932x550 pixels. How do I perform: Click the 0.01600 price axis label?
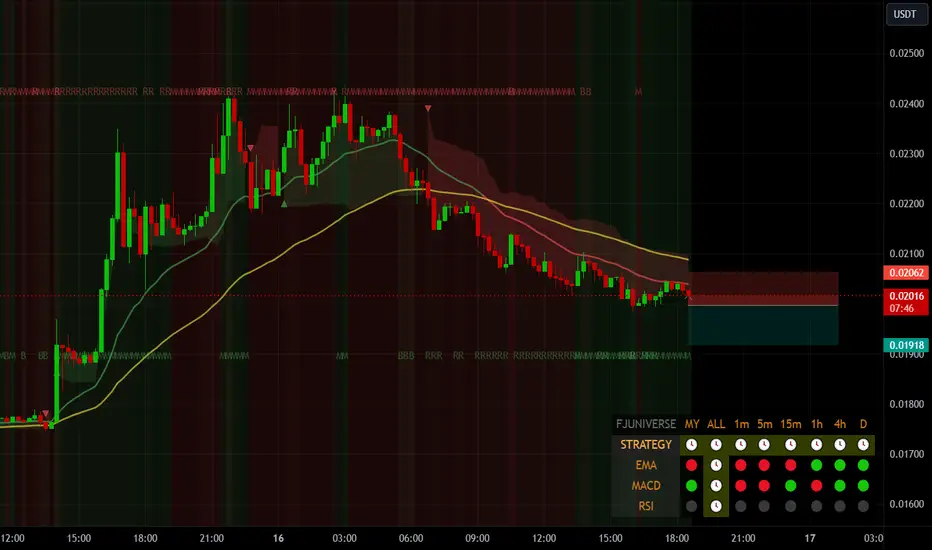(x=906, y=504)
